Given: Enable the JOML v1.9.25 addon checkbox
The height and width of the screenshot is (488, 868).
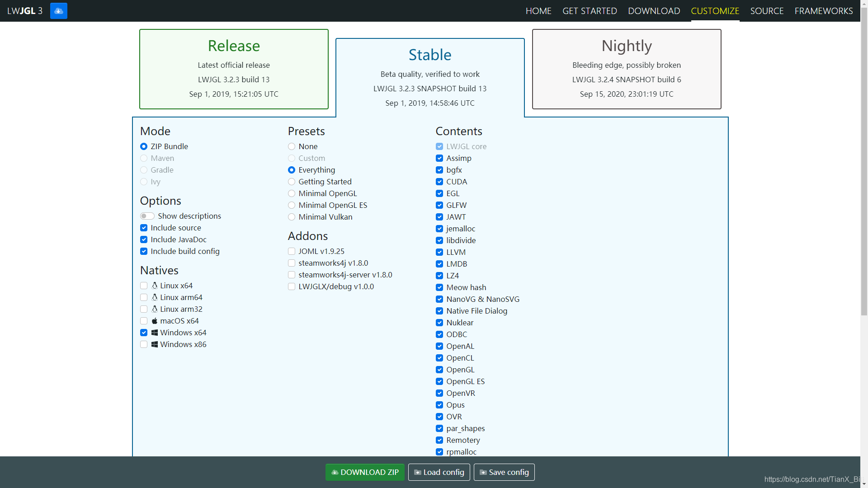Looking at the screenshot, I should tap(292, 251).
